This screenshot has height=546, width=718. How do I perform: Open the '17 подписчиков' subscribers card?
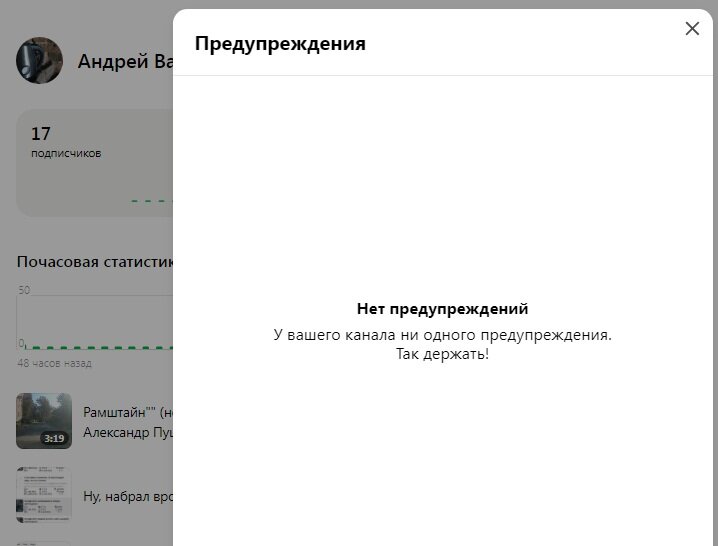pos(95,163)
